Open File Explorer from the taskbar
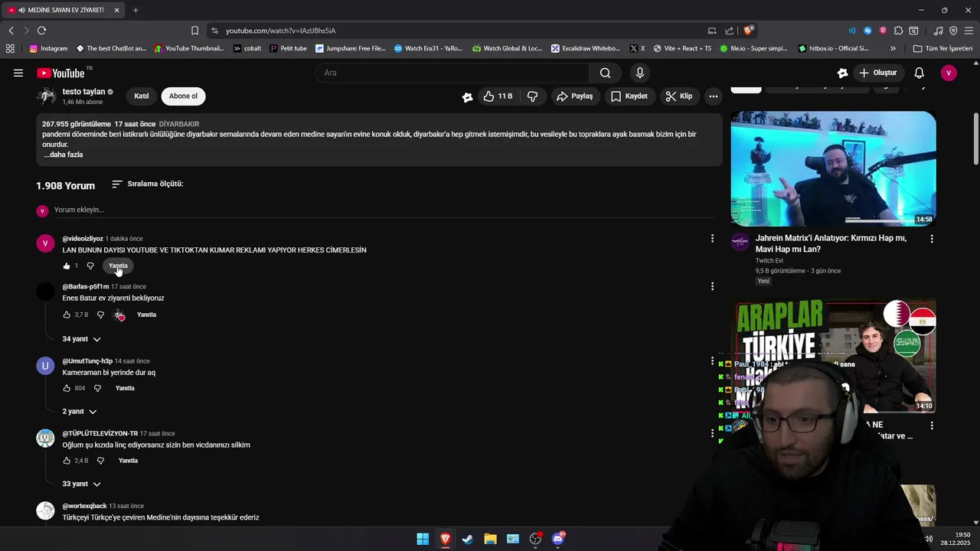The height and width of the screenshot is (551, 980). coord(490,539)
